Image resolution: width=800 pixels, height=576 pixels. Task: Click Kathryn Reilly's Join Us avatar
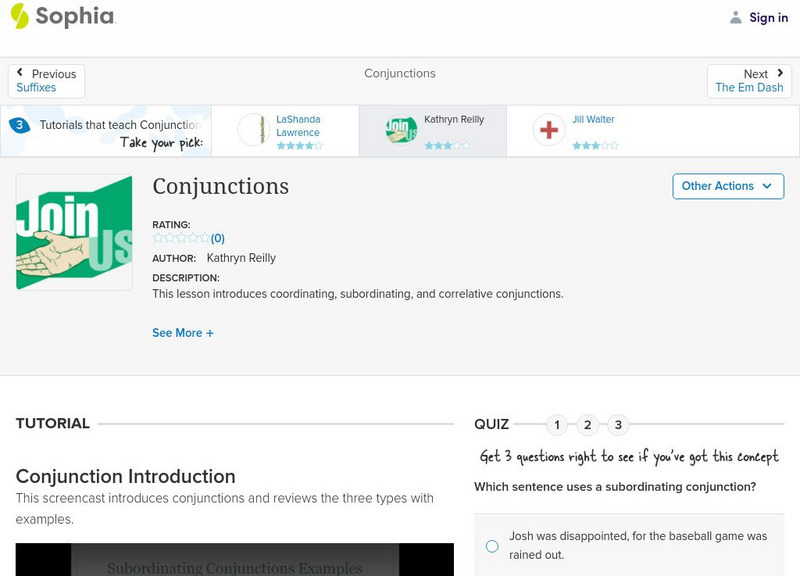click(x=401, y=130)
